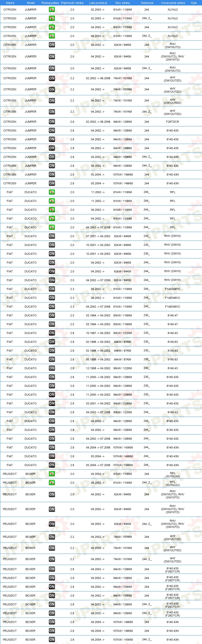Click ON icon in Fiat Ducato 07.2001 -> 04.2002 row
This screenshot has height=644, width=202.
[x=52, y=236]
